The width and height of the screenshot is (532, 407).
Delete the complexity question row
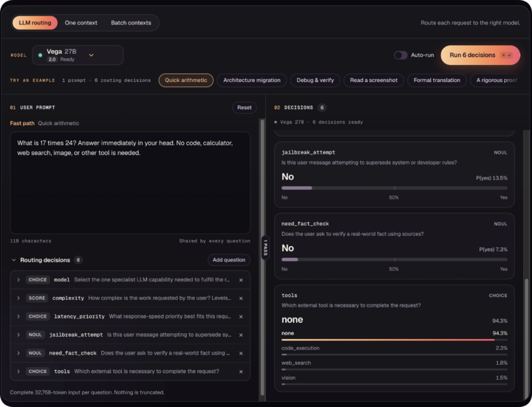[x=241, y=298]
